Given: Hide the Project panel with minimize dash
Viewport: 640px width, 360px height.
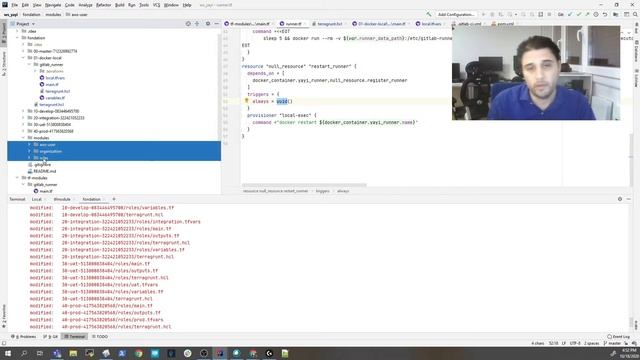Looking at the screenshot, I should [x=216, y=24].
